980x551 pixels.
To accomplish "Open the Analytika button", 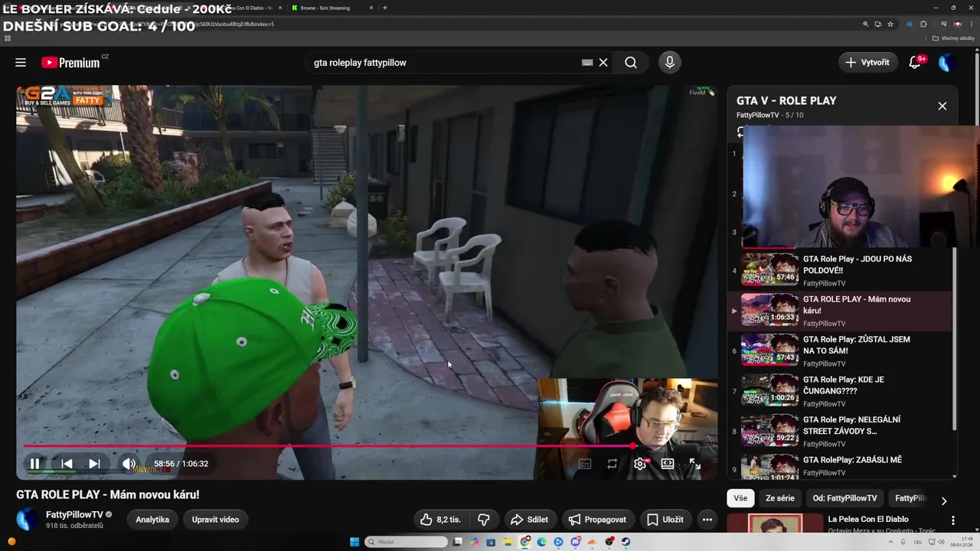I will (152, 520).
